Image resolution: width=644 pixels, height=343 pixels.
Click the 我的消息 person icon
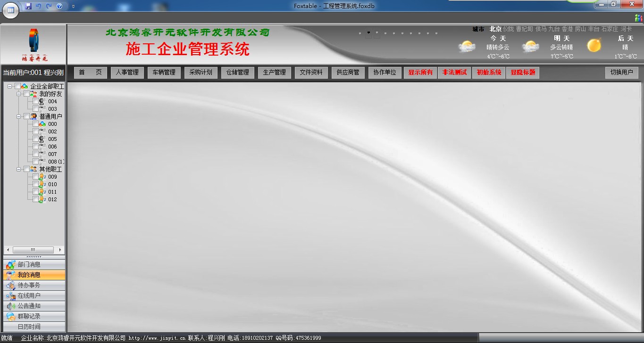(x=10, y=275)
